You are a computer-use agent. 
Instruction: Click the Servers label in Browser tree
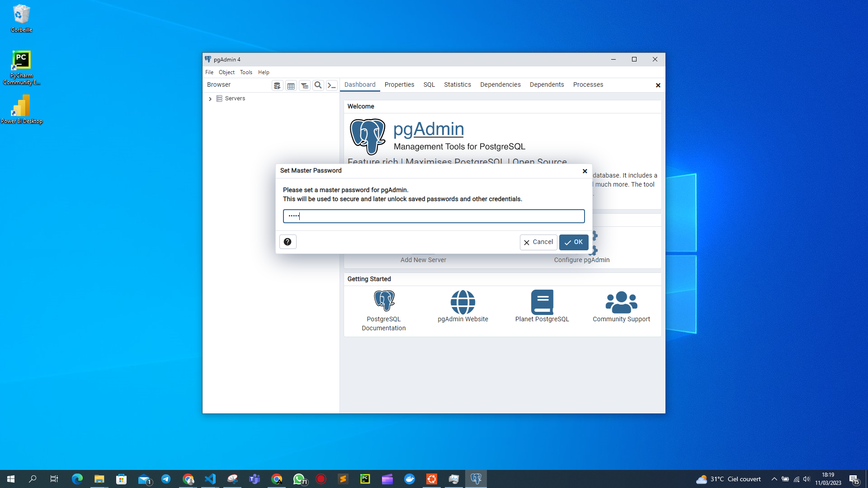point(235,99)
